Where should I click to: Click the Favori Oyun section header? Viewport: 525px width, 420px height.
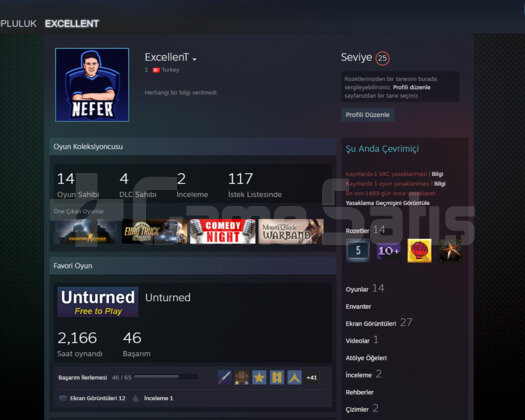pos(193,266)
